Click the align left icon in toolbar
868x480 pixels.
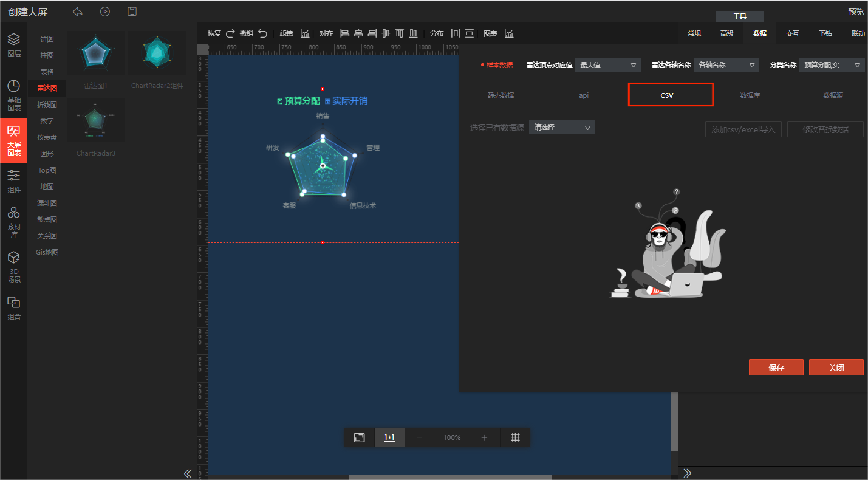(x=344, y=33)
